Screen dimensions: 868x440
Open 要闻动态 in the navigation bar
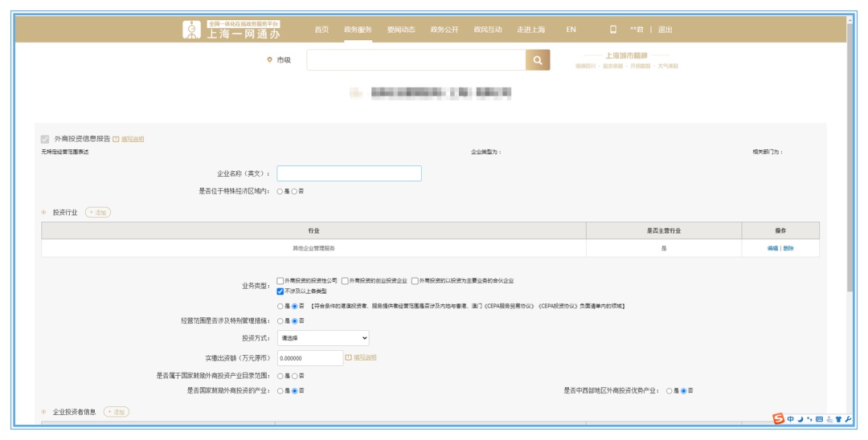click(401, 30)
